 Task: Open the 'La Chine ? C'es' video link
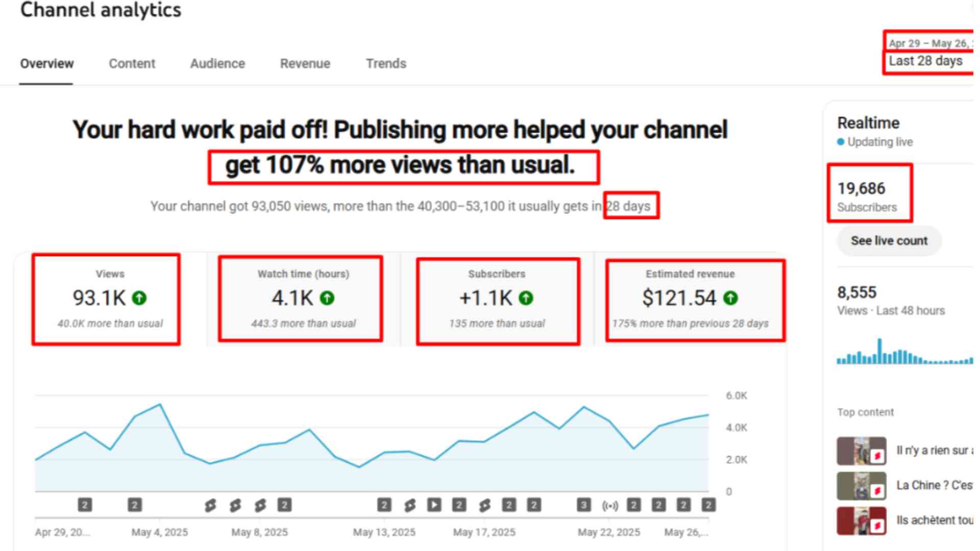[934, 485]
